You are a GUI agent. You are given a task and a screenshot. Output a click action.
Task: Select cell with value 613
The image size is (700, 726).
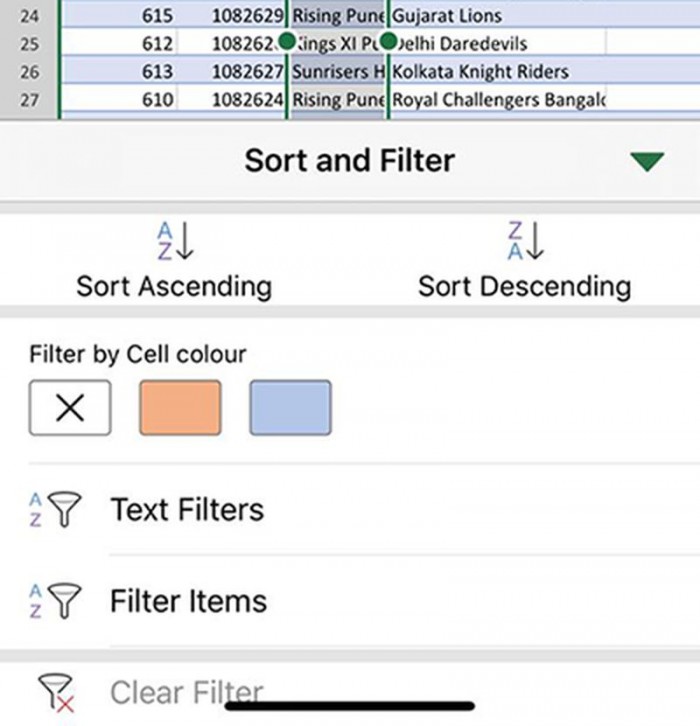click(119, 71)
